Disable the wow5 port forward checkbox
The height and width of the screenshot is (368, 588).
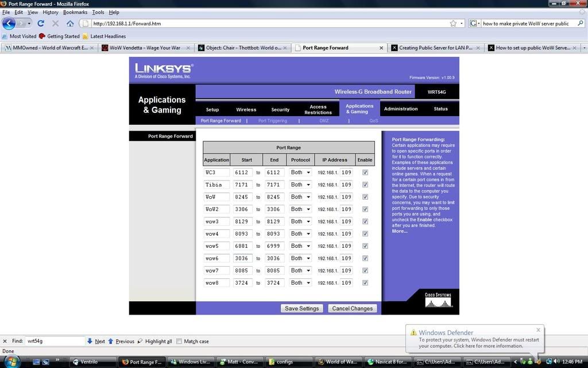tap(365, 246)
